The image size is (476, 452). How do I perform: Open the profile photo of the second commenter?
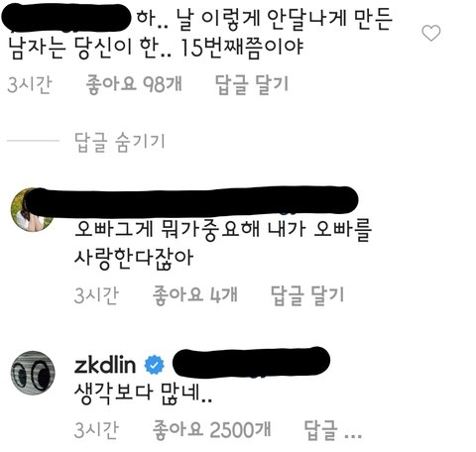point(32,210)
